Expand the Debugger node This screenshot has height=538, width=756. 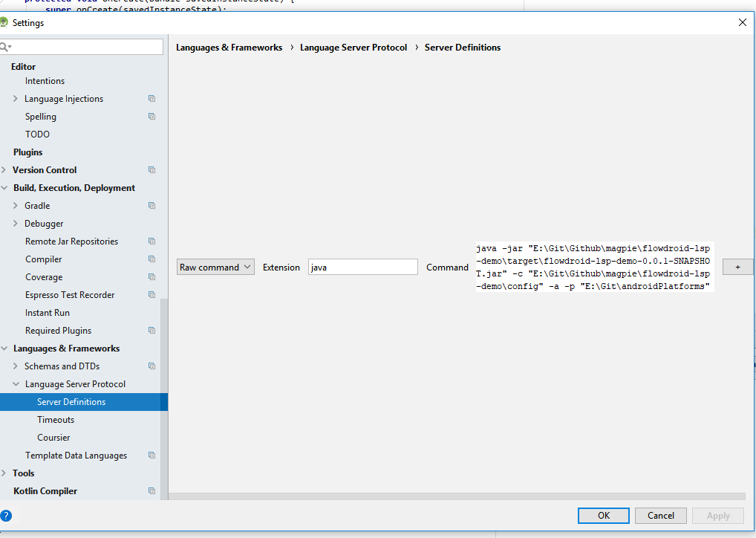pos(16,224)
